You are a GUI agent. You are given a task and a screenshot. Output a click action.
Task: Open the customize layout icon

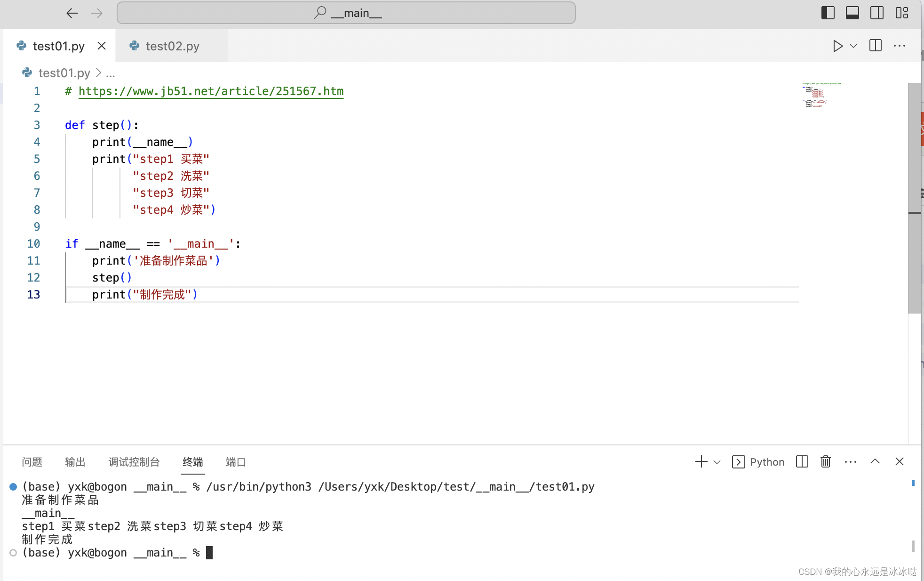pyautogui.click(x=902, y=13)
